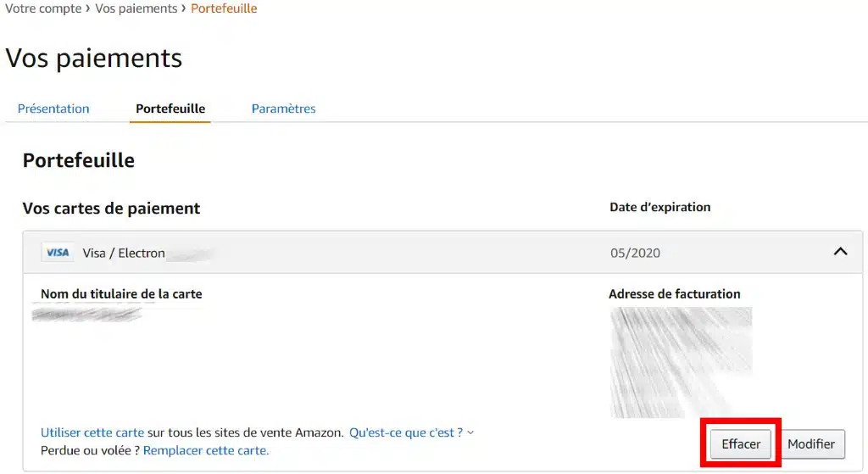Open the "Qu'est-ce que c'est ?" link
Image resolution: width=868 pixels, height=474 pixels.
click(x=406, y=432)
